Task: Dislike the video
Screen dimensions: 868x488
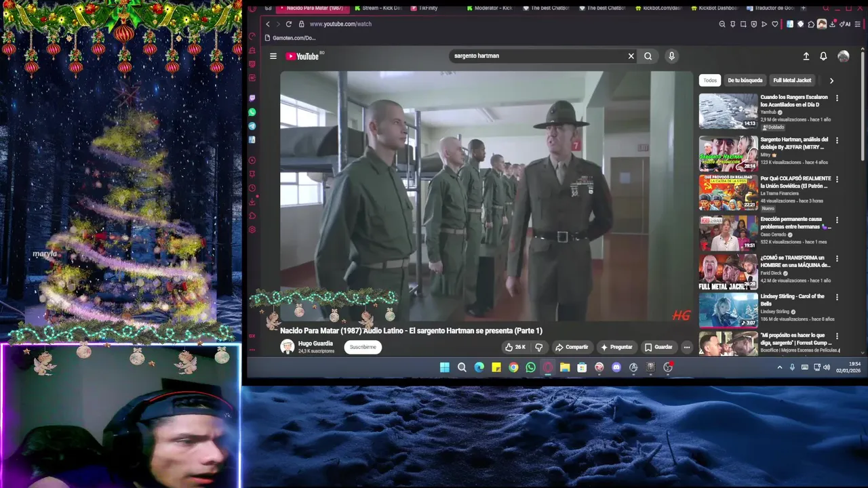Action: point(539,347)
